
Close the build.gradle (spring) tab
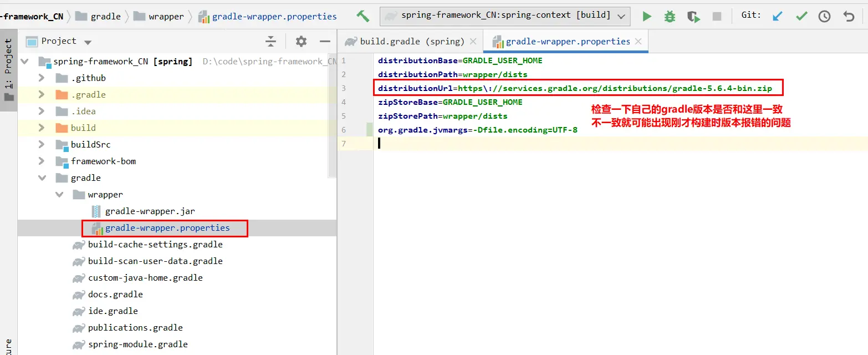tap(473, 41)
